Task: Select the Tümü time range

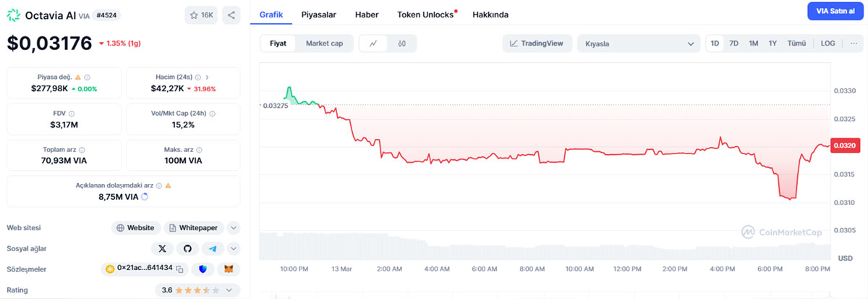Action: (x=796, y=43)
